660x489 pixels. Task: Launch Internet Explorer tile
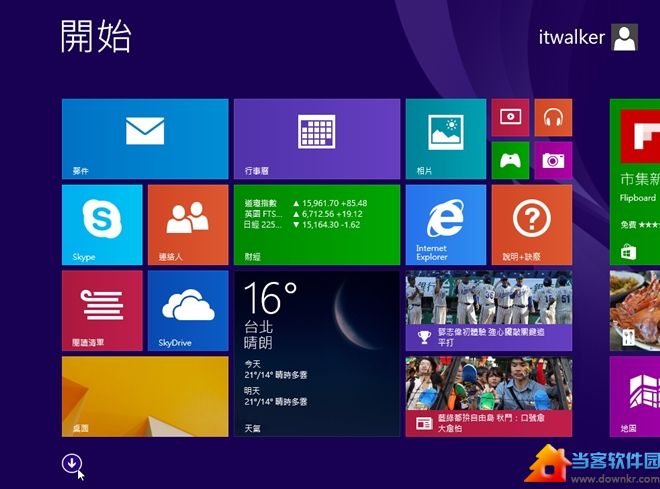pos(446,225)
